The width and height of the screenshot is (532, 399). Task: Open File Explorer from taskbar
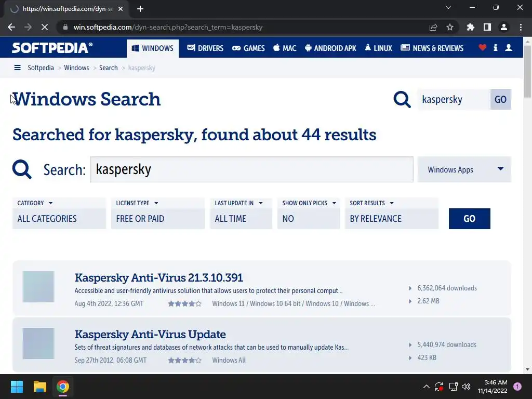tap(39, 387)
